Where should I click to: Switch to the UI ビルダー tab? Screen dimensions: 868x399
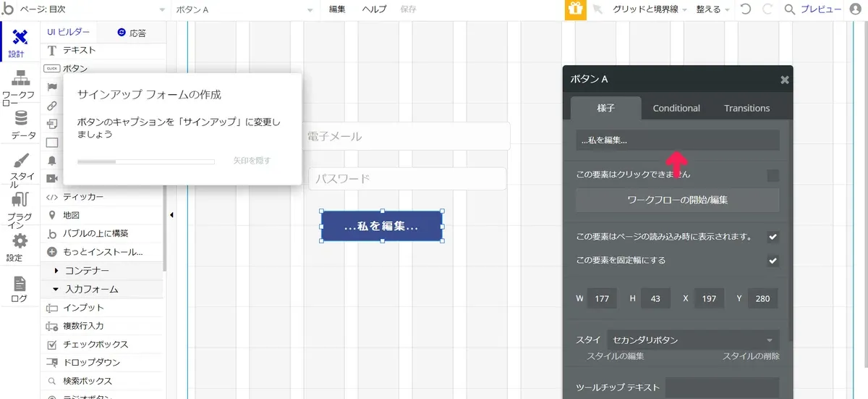[x=69, y=32]
